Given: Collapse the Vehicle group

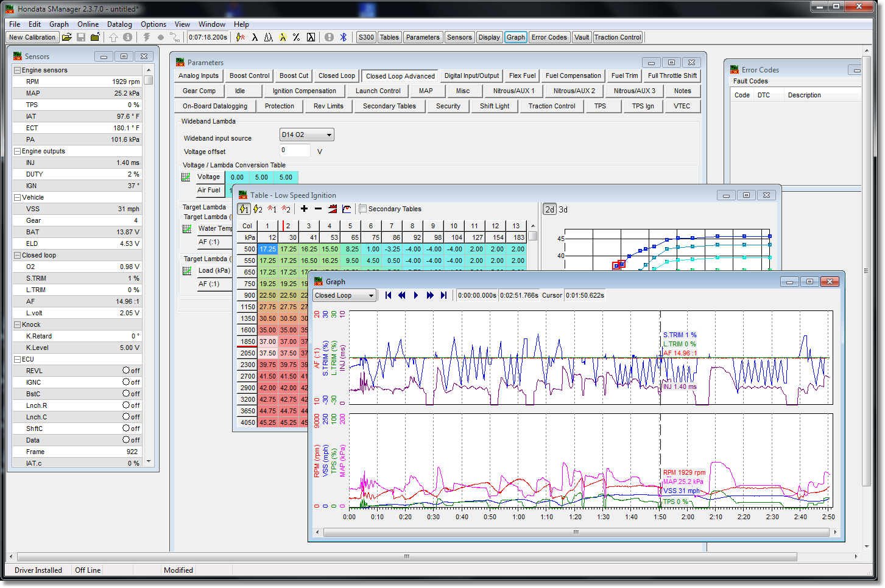Looking at the screenshot, I should click(x=17, y=198).
